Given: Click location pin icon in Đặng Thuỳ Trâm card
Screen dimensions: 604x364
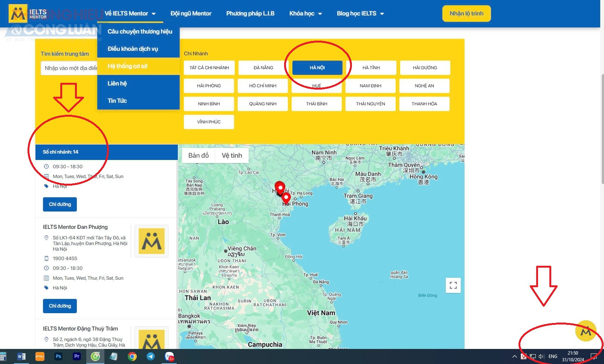Looking at the screenshot, I should [x=46, y=340].
